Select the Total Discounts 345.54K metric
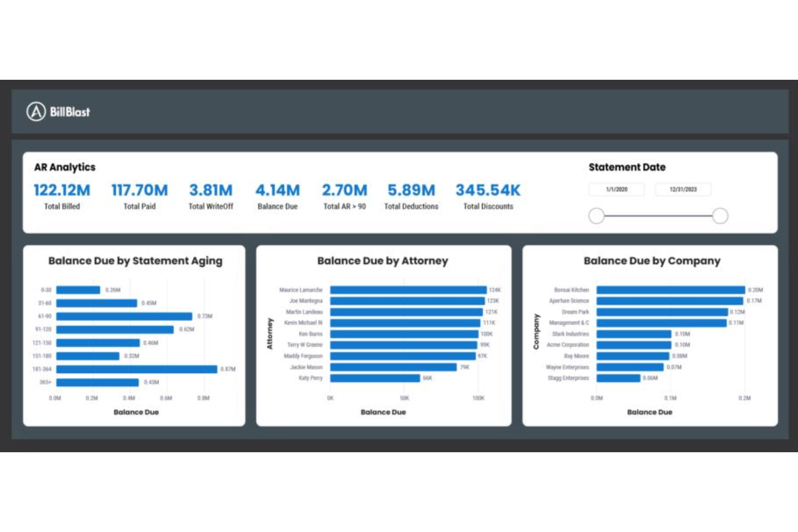The width and height of the screenshot is (798, 532). (x=487, y=190)
